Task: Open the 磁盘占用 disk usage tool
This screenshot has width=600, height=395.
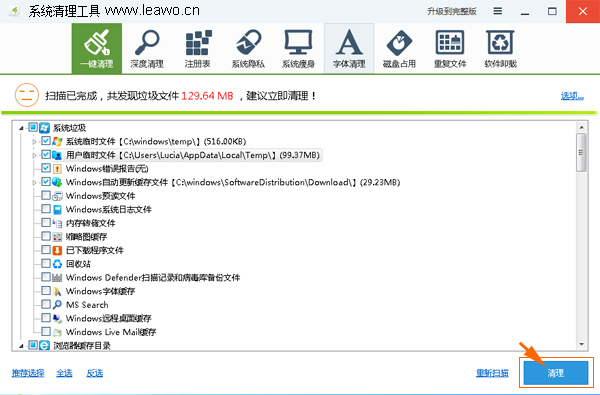Action: tap(399, 48)
